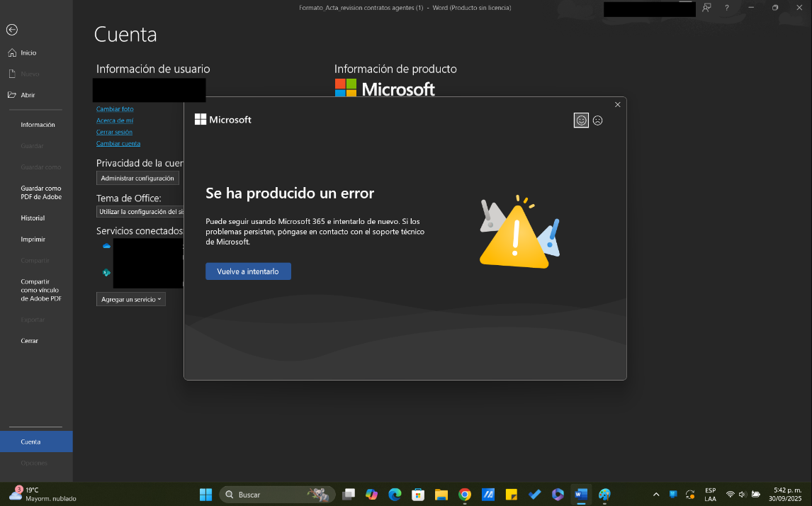Viewport: 812px width, 506px height.
Task: Select the smiley face feedback icon
Action: point(580,120)
